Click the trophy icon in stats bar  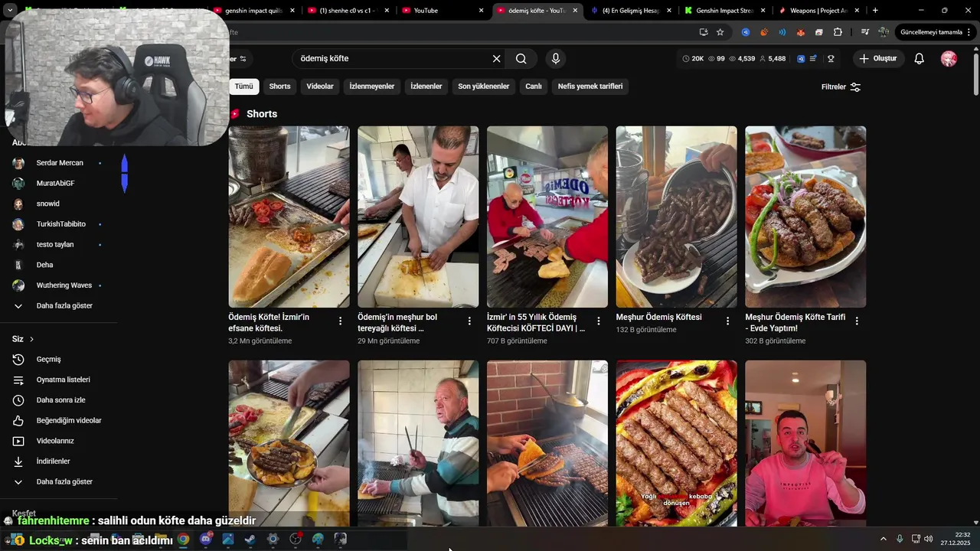click(x=831, y=59)
